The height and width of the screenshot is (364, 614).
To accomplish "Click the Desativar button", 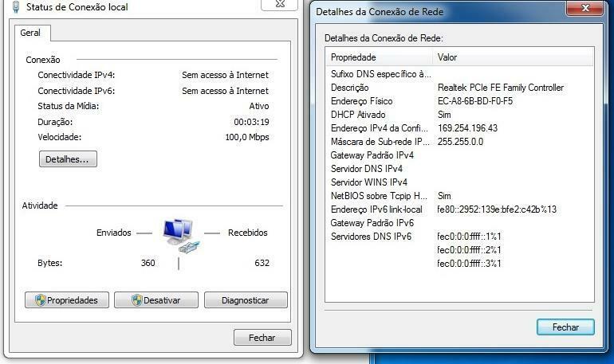I will pos(156,300).
